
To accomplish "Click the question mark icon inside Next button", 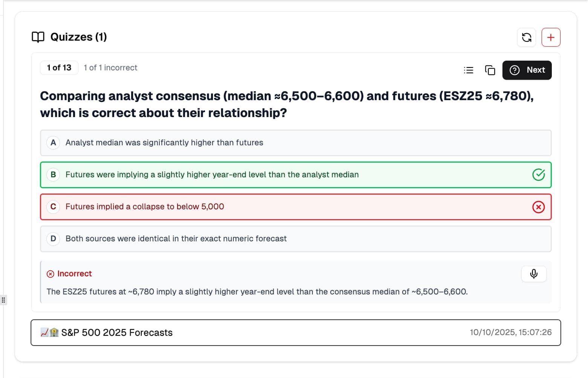I will tap(514, 70).
